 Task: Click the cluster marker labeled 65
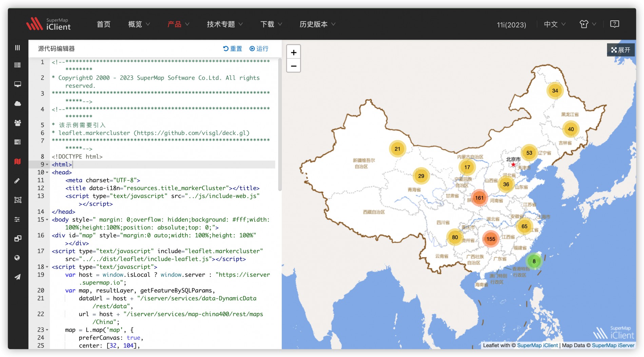(524, 226)
